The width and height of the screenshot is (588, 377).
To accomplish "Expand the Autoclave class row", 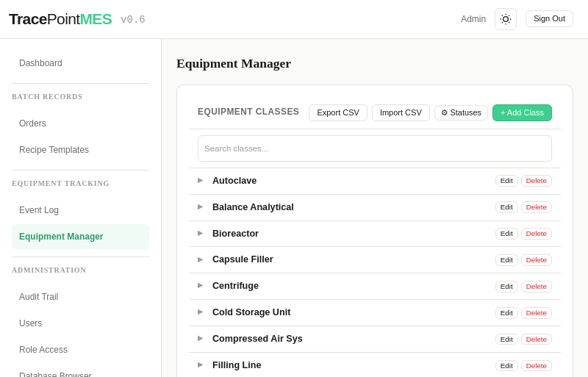I will (200, 181).
